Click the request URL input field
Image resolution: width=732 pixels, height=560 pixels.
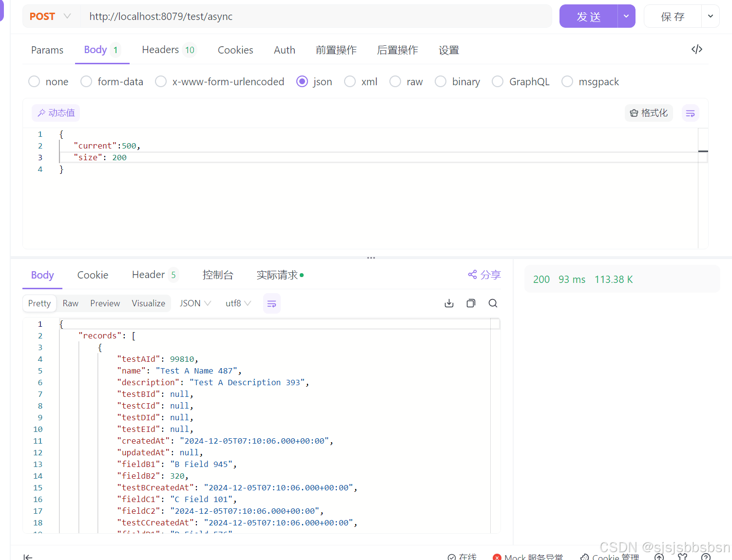click(316, 17)
